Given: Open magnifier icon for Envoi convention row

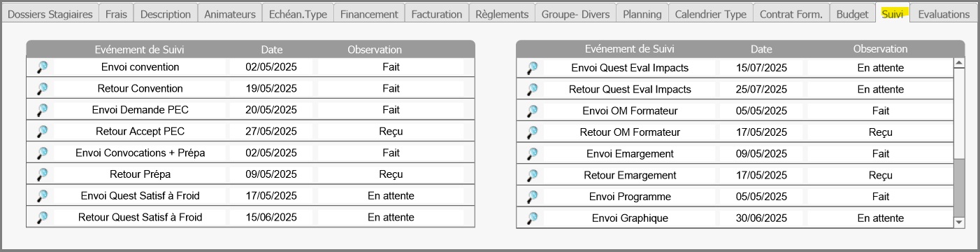Looking at the screenshot, I should [42, 68].
